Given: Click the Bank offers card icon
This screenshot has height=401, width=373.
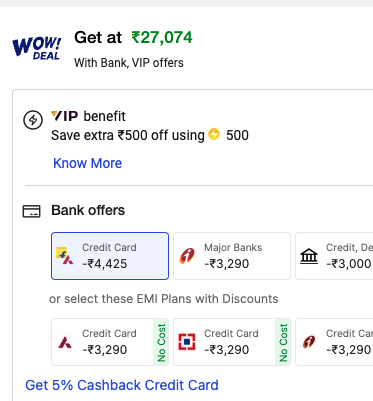Looking at the screenshot, I should [31, 211].
